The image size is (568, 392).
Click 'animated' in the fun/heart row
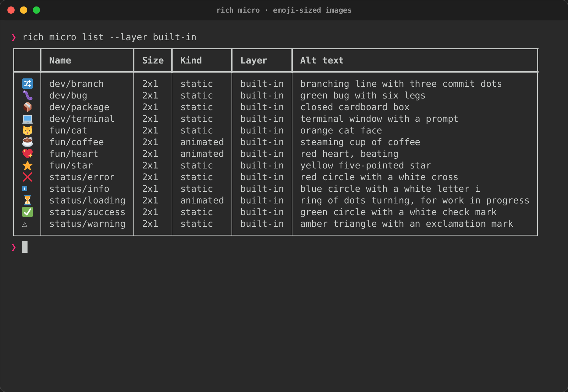click(x=202, y=154)
